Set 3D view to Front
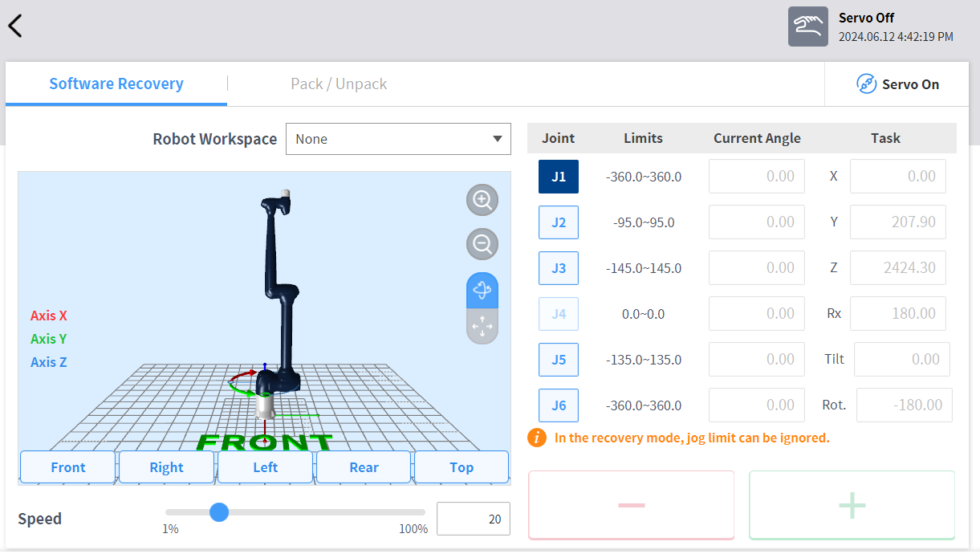Image resolution: width=980 pixels, height=554 pixels. coord(68,467)
